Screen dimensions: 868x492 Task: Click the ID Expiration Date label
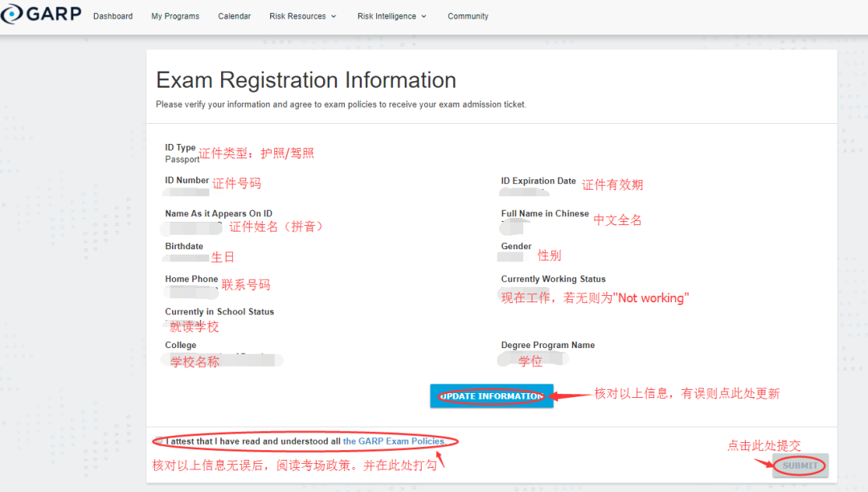coord(538,180)
